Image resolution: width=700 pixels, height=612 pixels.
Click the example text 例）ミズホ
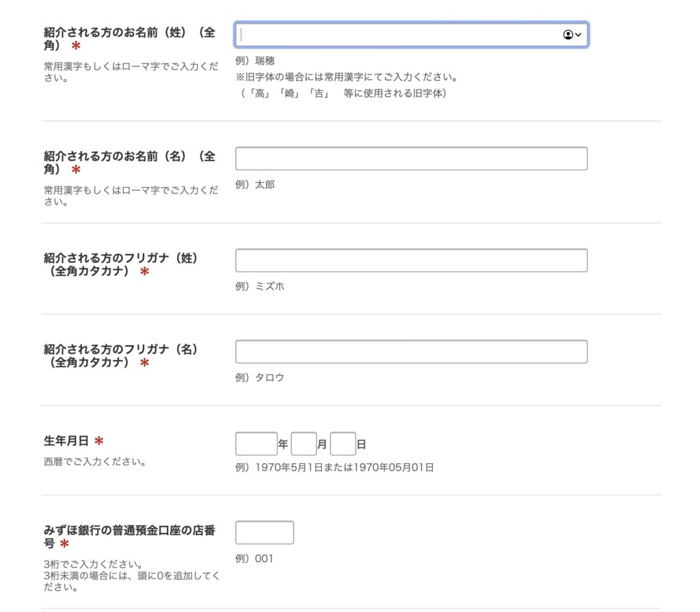[260, 286]
